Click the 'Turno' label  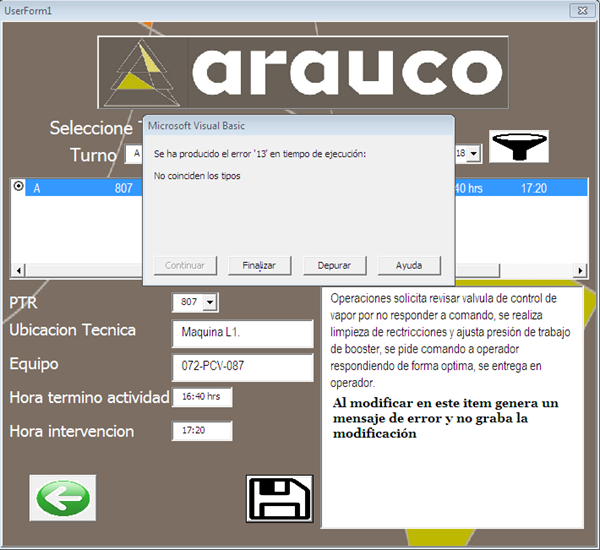93,155
